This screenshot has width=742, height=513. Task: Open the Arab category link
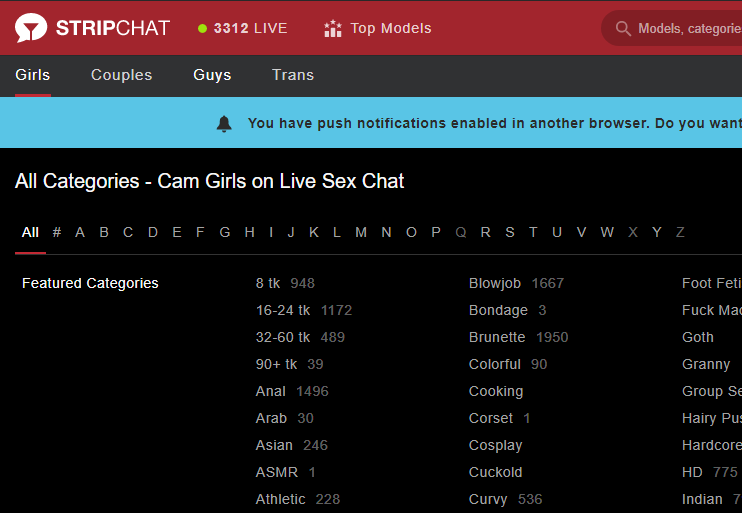(x=271, y=418)
